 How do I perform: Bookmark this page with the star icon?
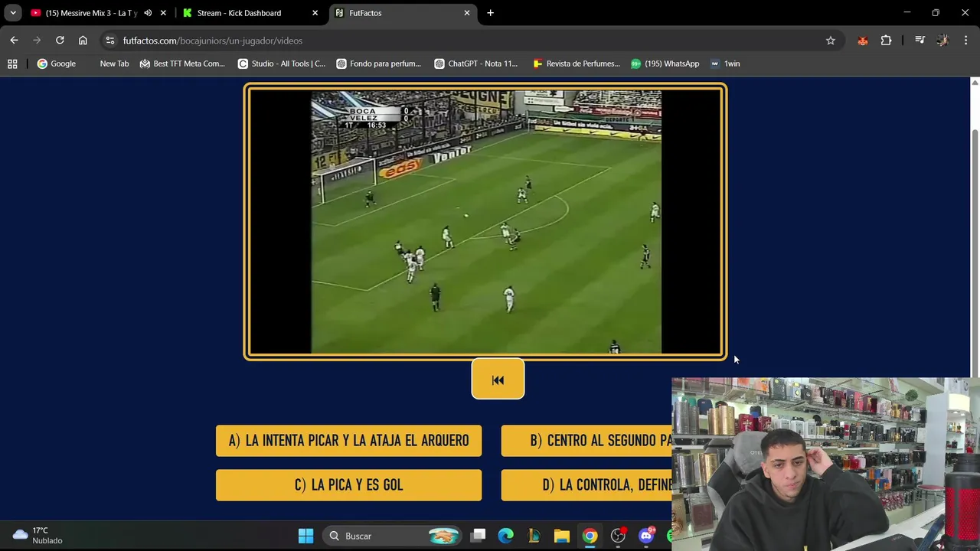(831, 41)
